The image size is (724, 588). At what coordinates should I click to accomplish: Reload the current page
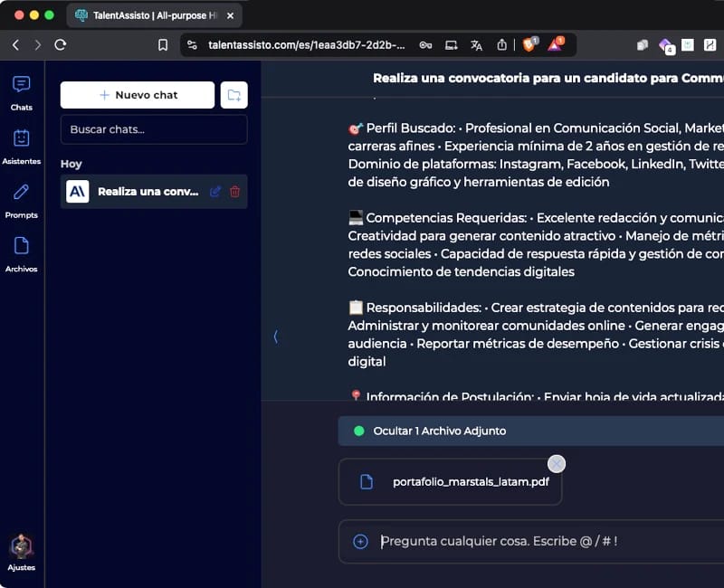pyautogui.click(x=61, y=44)
